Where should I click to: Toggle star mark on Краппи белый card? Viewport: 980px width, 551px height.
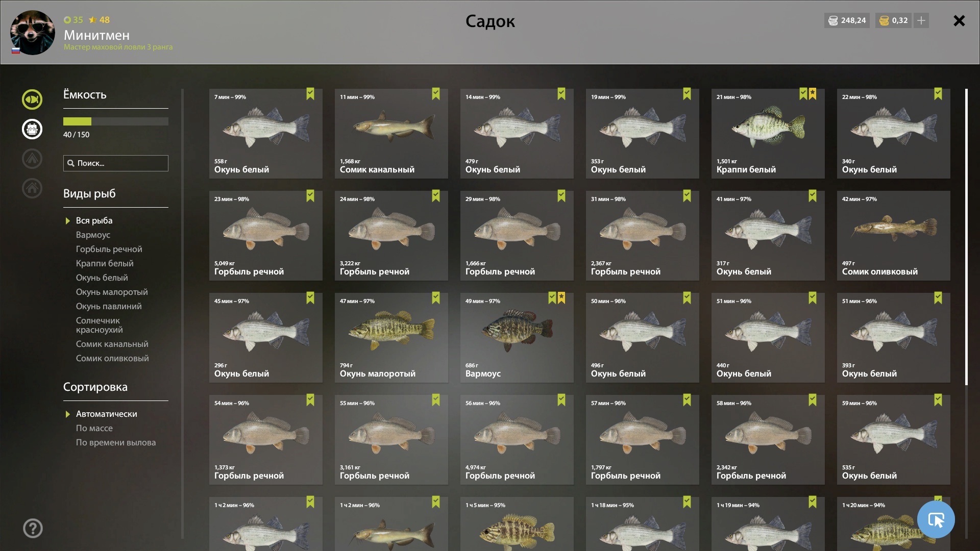(813, 94)
